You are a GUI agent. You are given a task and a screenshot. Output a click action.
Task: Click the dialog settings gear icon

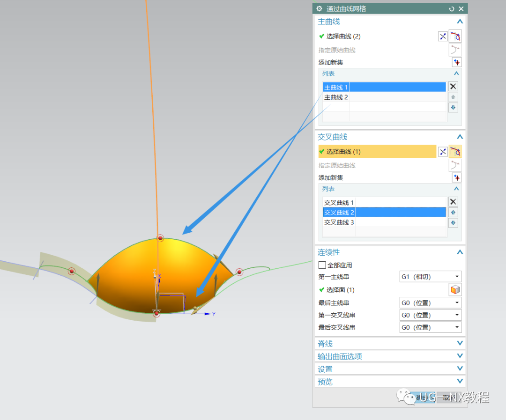click(319, 9)
